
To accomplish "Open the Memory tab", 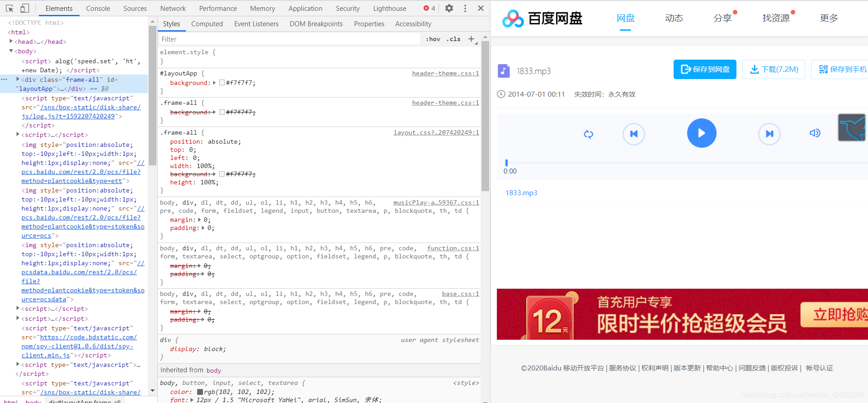I will coord(263,8).
